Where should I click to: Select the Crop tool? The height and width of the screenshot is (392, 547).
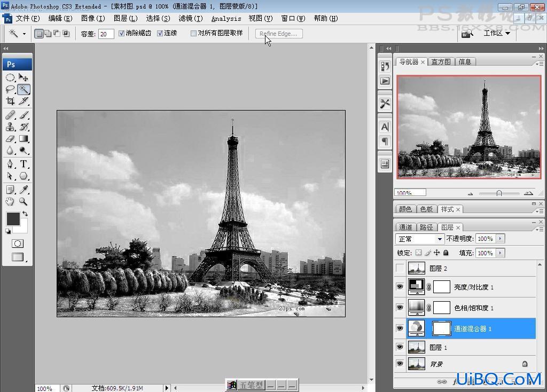click(x=10, y=101)
